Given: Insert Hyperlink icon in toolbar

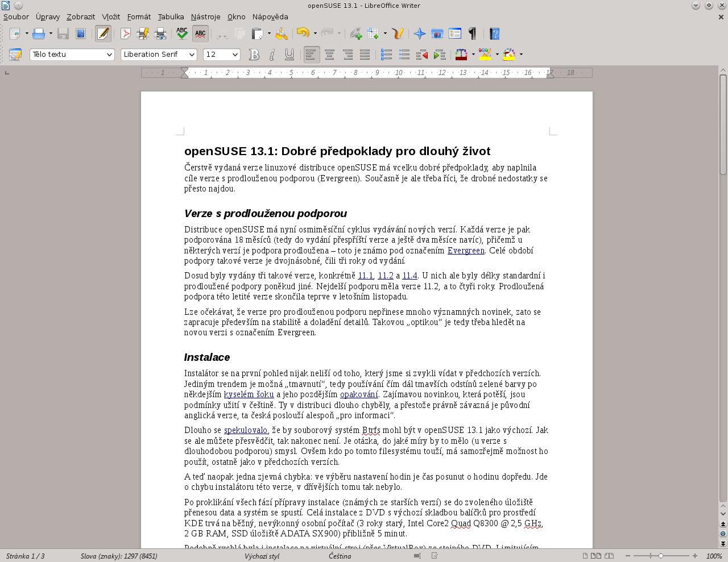Looking at the screenshot, I should [x=356, y=34].
